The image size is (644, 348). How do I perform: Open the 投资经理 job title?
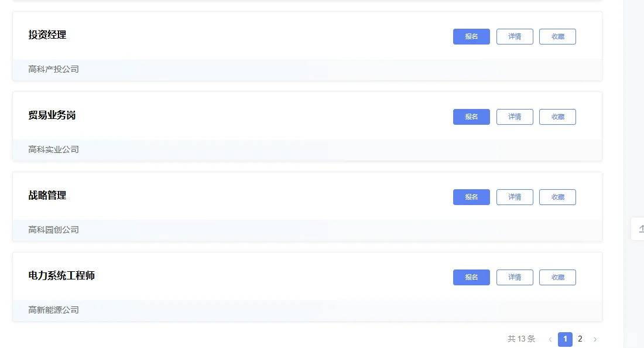click(x=47, y=35)
